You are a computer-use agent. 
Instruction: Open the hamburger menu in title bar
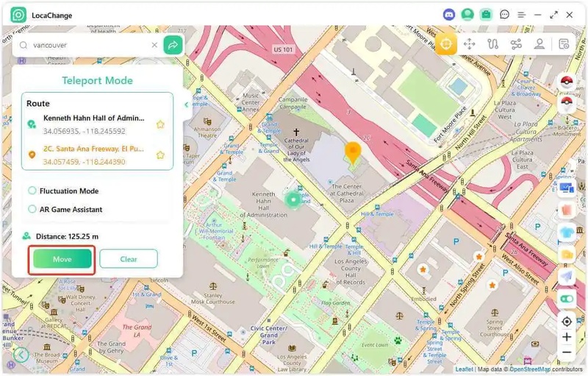pyautogui.click(x=521, y=15)
